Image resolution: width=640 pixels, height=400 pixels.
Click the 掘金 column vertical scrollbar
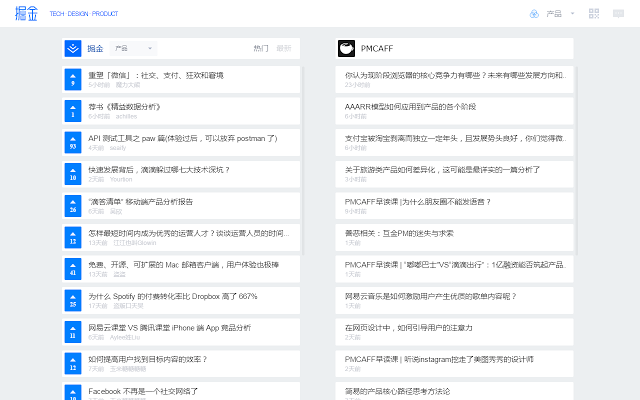click(303, 160)
